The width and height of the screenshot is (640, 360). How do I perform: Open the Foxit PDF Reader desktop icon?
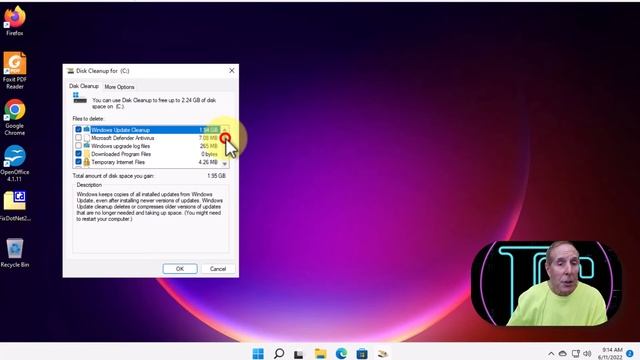pyautogui.click(x=15, y=70)
